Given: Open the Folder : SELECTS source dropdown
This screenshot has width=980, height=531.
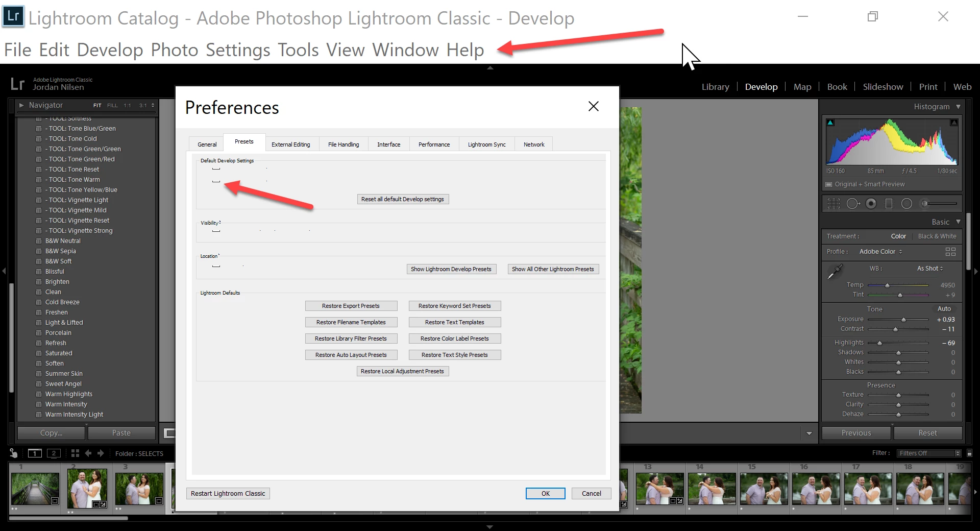Looking at the screenshot, I should [139, 453].
